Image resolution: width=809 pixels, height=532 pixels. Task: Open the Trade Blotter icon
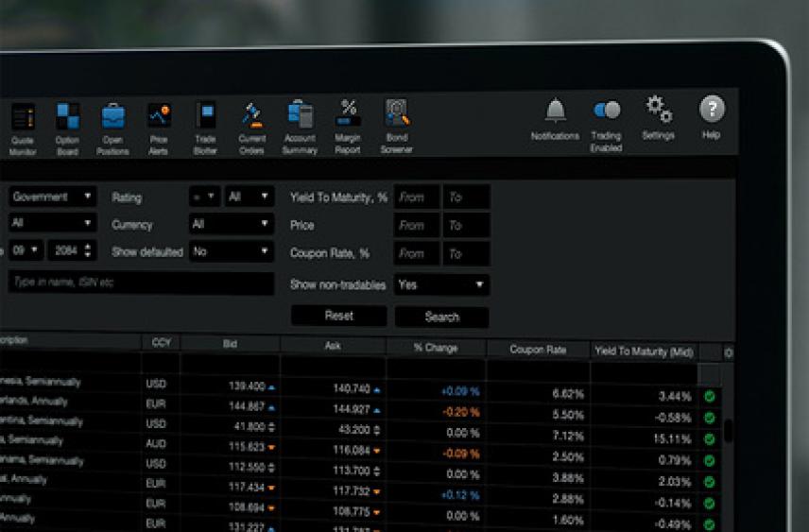click(x=205, y=115)
